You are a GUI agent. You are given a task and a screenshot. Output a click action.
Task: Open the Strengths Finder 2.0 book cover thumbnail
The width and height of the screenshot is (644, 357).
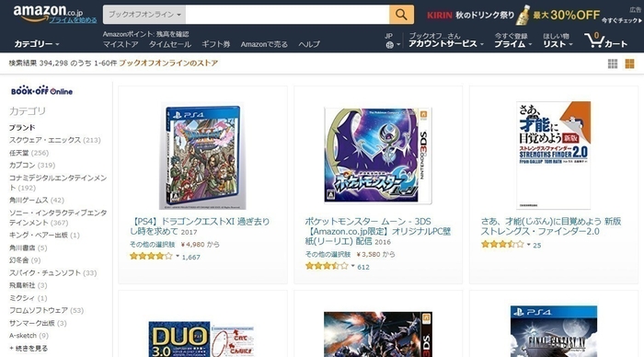[553, 155]
